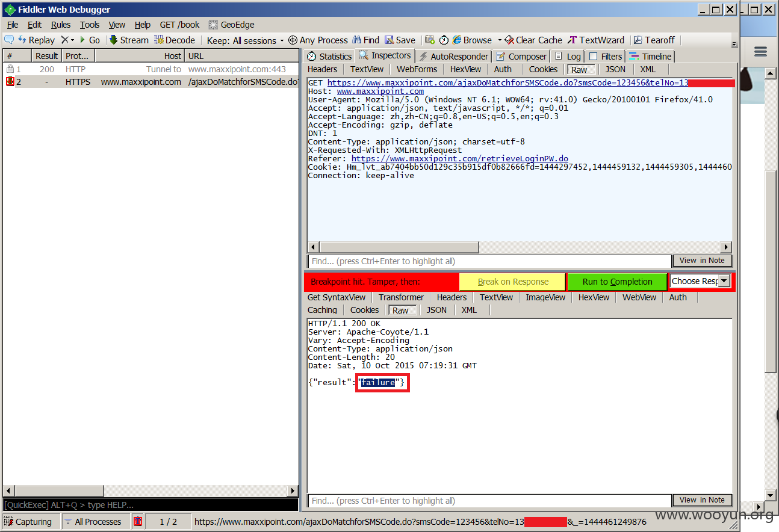Open the Tools menu
The width and height of the screenshot is (779, 532).
point(90,25)
